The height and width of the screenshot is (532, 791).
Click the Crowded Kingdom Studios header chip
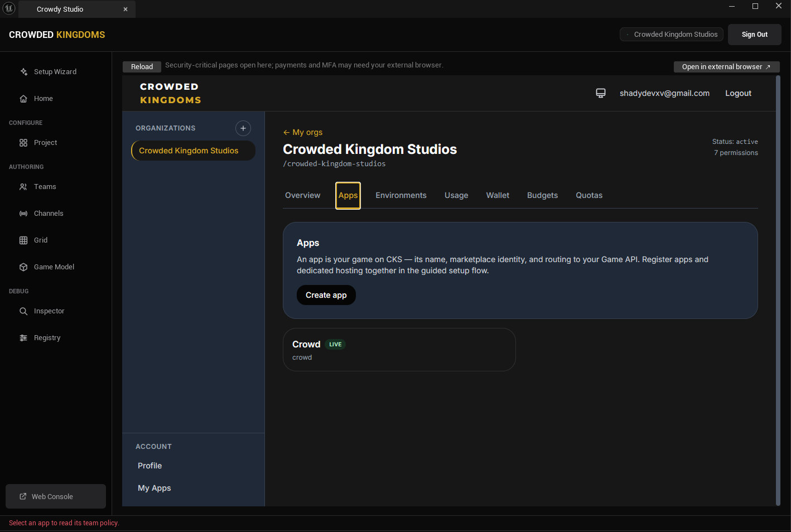[672, 35]
